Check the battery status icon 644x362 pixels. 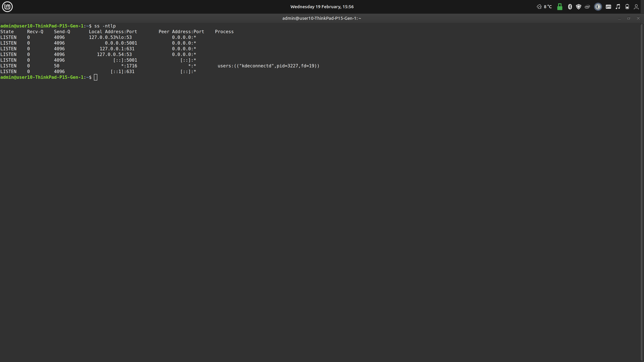pyautogui.click(x=627, y=7)
